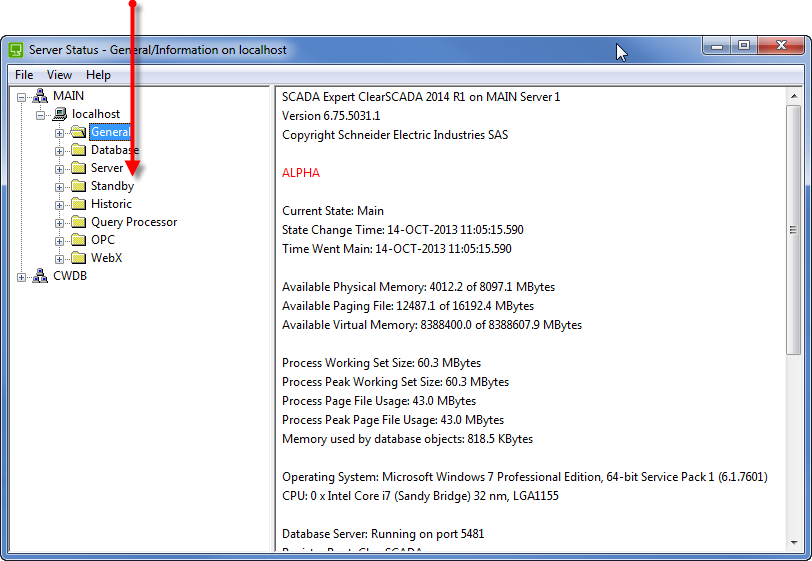Click the Database folder icon
The width and height of the screenshot is (812, 561).
coord(78,150)
